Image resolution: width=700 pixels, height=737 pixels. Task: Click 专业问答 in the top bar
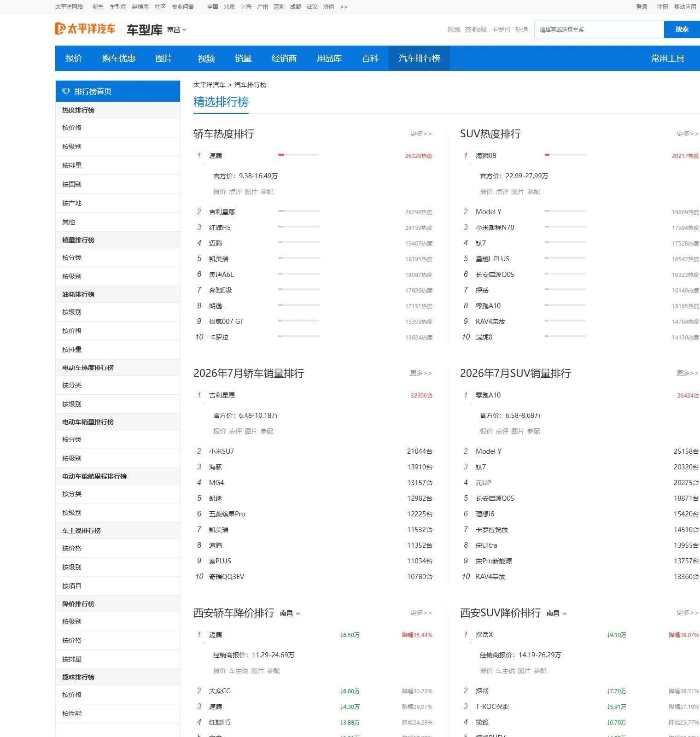pos(183,7)
